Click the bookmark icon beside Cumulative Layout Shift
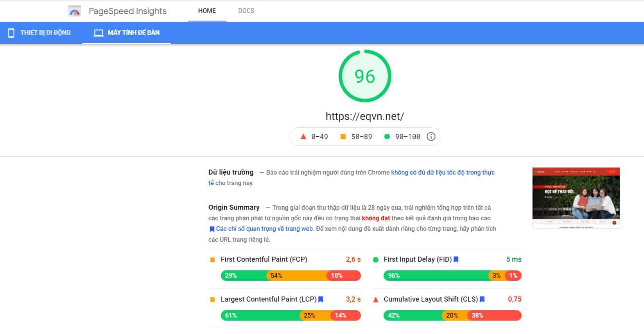Viewport: 644px width, 334px height. tap(482, 299)
